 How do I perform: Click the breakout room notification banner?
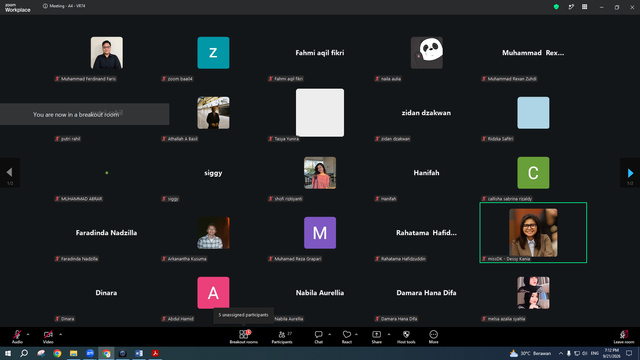tap(84, 114)
